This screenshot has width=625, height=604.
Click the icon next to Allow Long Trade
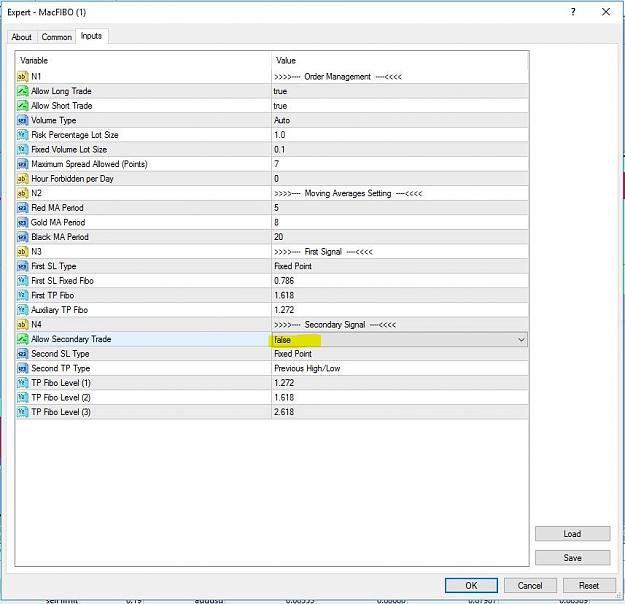tap(22, 91)
